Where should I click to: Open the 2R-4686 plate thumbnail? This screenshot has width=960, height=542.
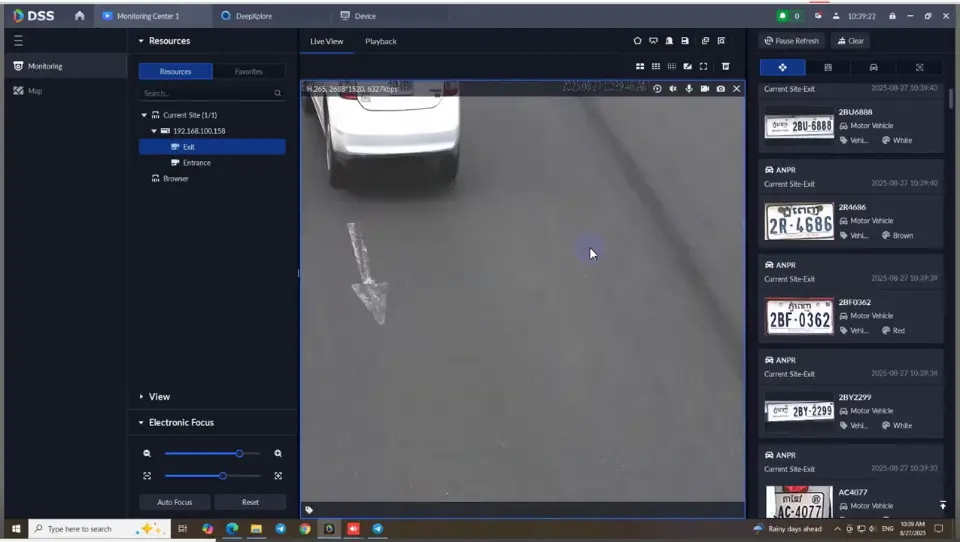pos(800,221)
